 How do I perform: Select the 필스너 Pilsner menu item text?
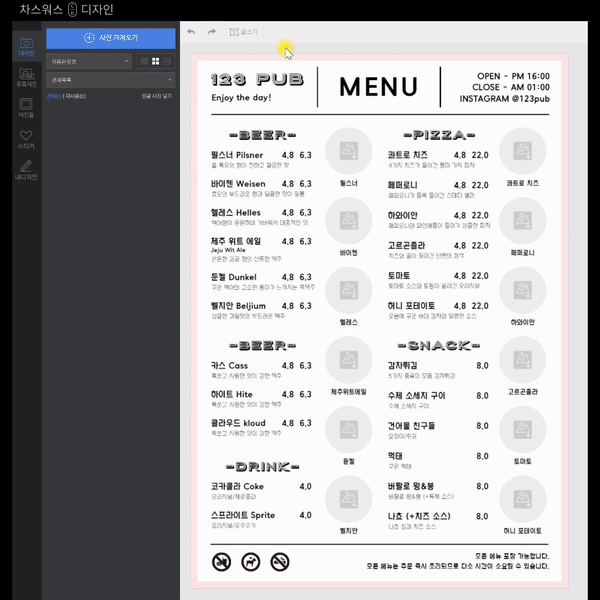pyautogui.click(x=237, y=155)
